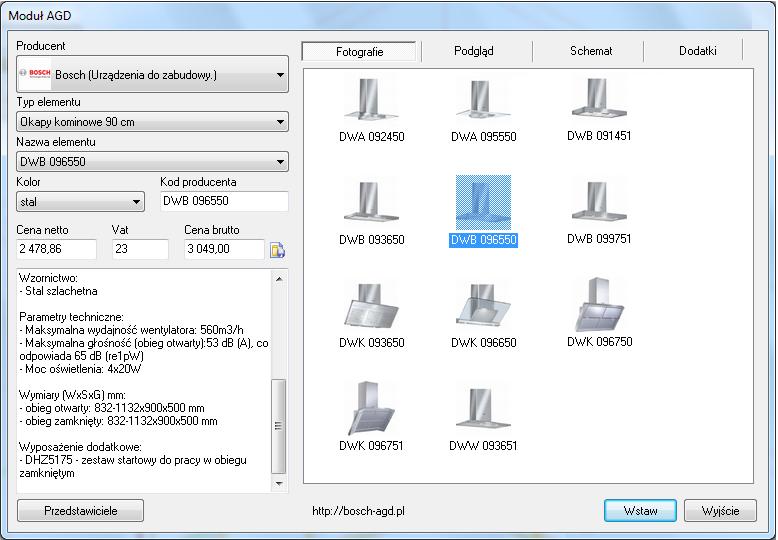Switch to the Fotografie tab
The height and width of the screenshot is (540, 778).
point(359,52)
